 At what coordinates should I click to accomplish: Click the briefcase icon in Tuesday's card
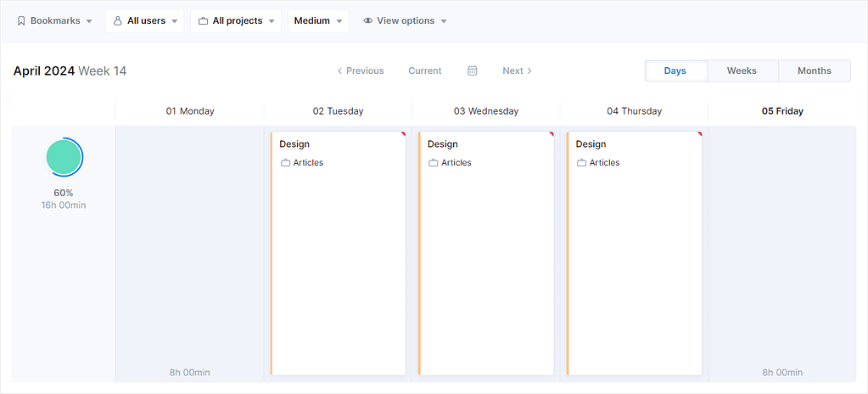coord(286,163)
